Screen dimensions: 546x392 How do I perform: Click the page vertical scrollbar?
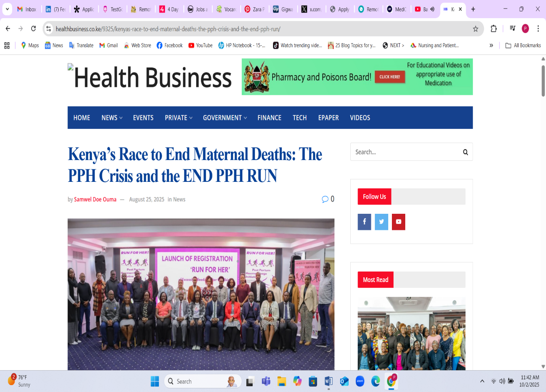pos(543,81)
